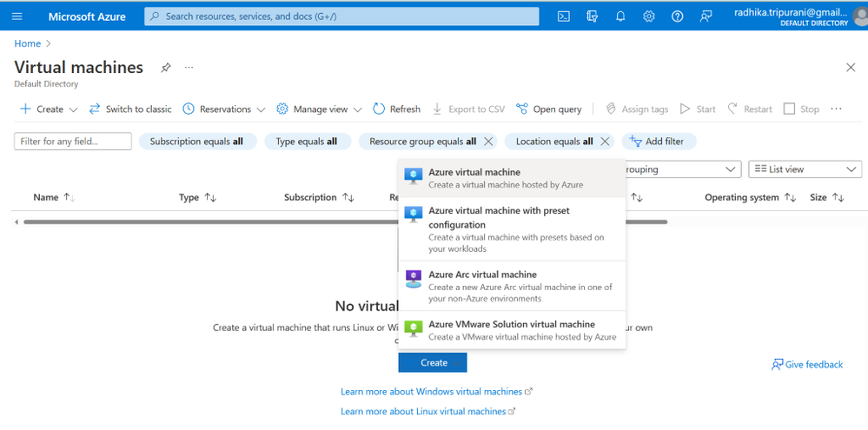Remove the Location filter with its X
This screenshot has width=868, height=430.
click(x=605, y=141)
